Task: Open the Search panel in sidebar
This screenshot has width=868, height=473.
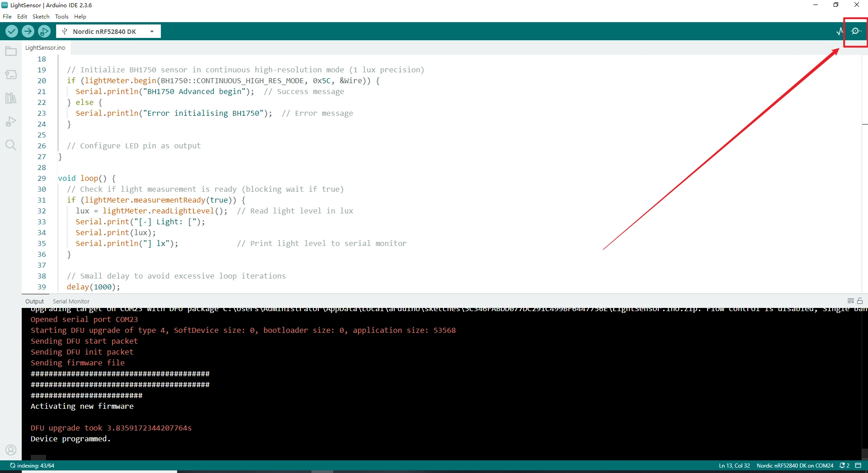Action: click(11, 145)
